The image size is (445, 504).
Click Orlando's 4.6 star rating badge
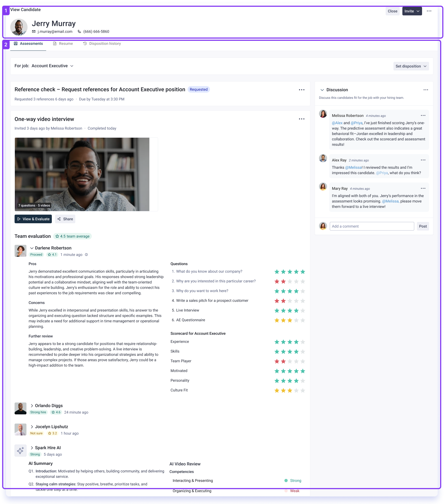(x=56, y=412)
